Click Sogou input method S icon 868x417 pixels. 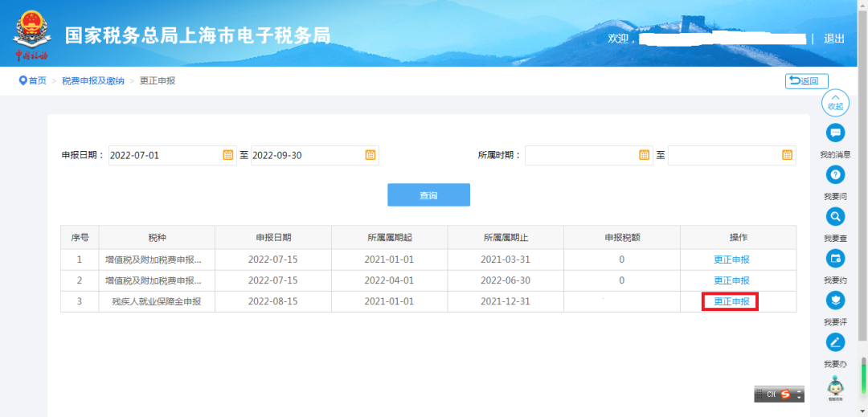point(785,395)
